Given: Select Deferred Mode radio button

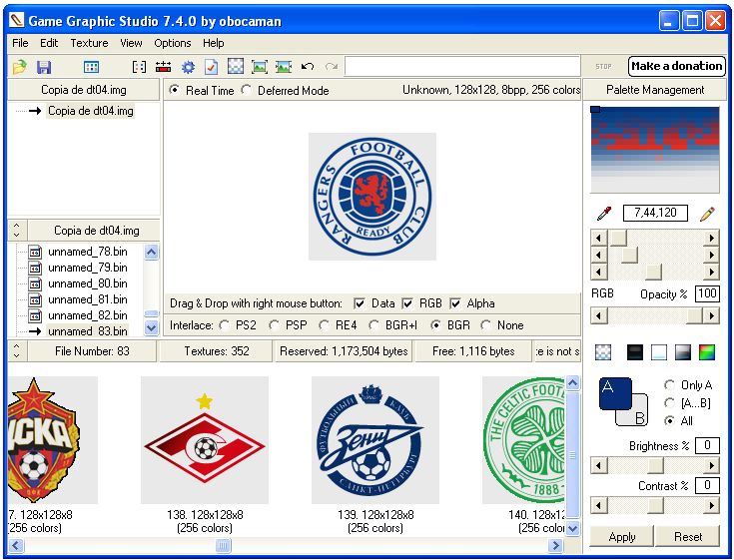Looking at the screenshot, I should click(x=247, y=90).
